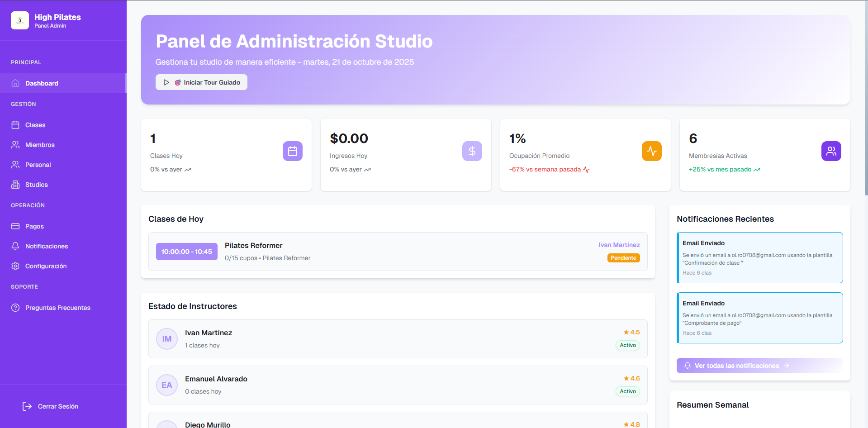Screen dimensions: 868x428
Task: Select the Dashboard menu item
Action: pos(42,83)
